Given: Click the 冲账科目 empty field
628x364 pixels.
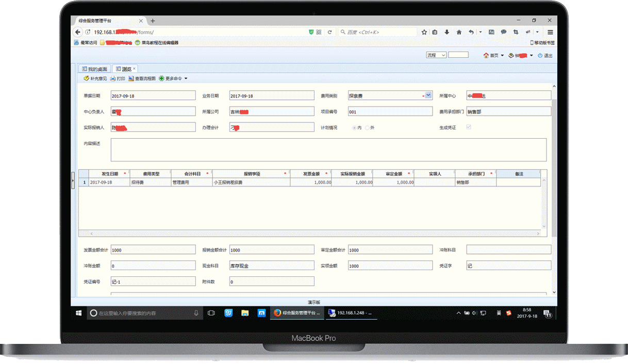Looking at the screenshot, I should click(x=509, y=250).
